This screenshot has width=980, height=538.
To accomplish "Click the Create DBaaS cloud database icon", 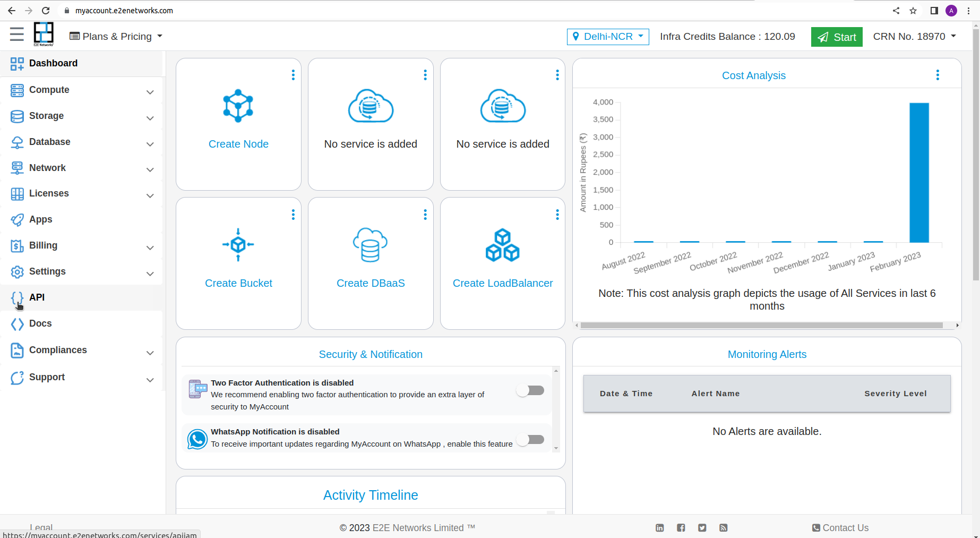I will pos(371,245).
